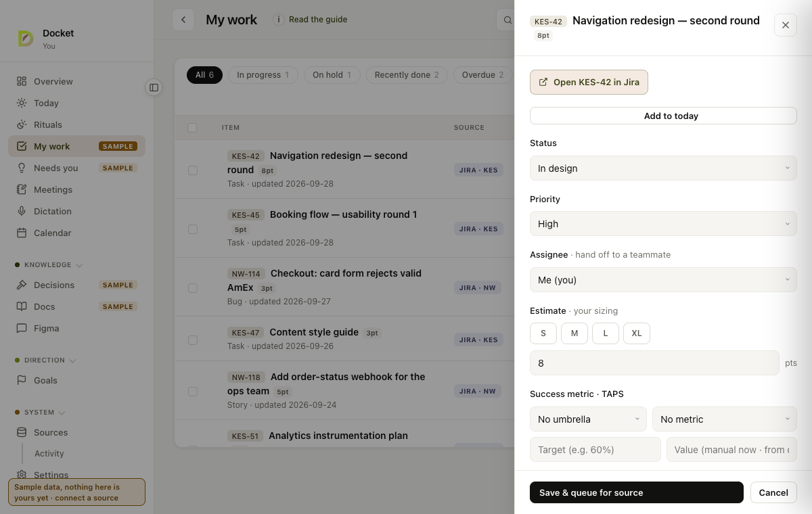The width and height of the screenshot is (812, 514).
Task: Open Dictation microphone icon
Action: click(22, 211)
